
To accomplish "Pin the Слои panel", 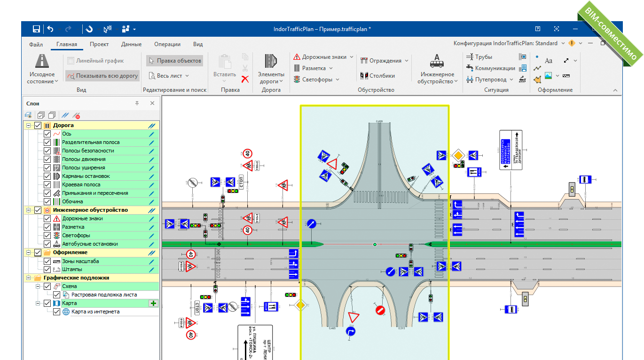I will [137, 103].
